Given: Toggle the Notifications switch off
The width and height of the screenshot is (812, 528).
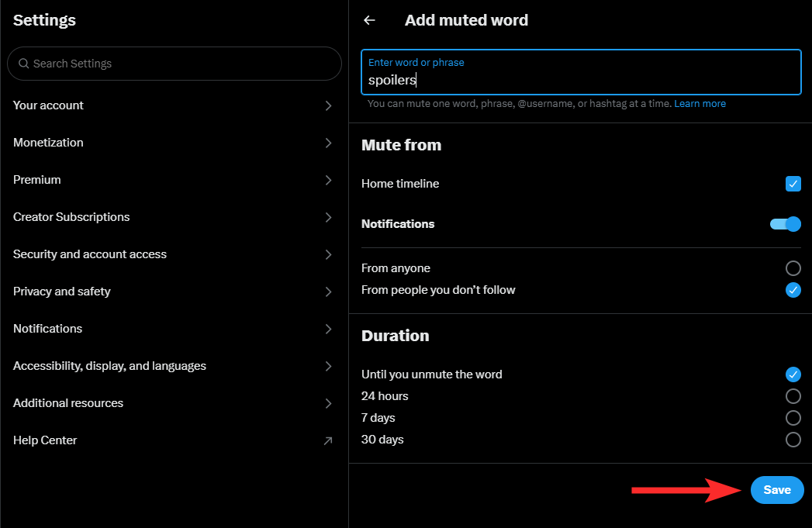Looking at the screenshot, I should [785, 224].
